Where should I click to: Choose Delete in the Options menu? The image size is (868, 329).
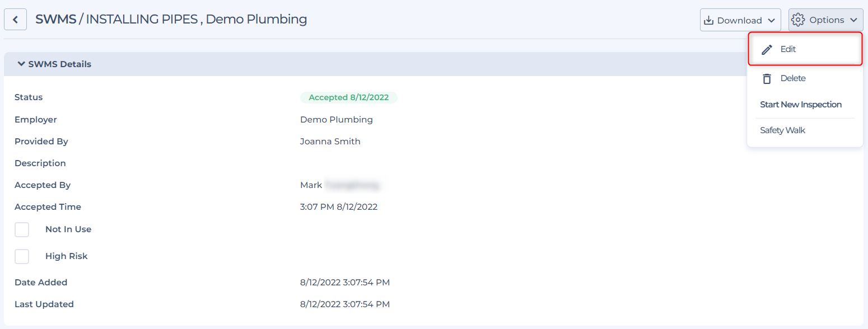[x=793, y=78]
